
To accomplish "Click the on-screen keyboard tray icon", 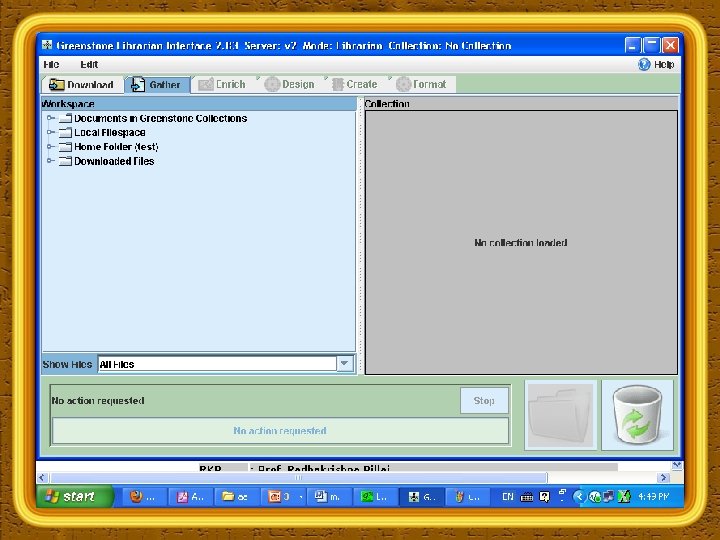I will pyautogui.click(x=527, y=496).
